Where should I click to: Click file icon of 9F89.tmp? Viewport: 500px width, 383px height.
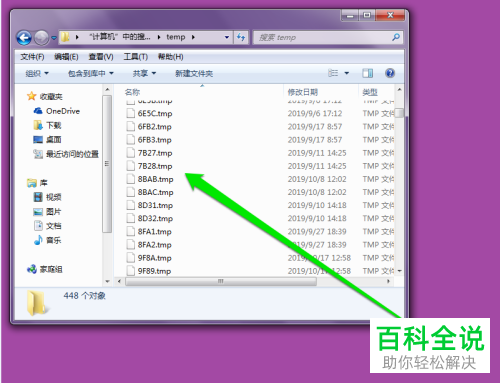point(130,271)
